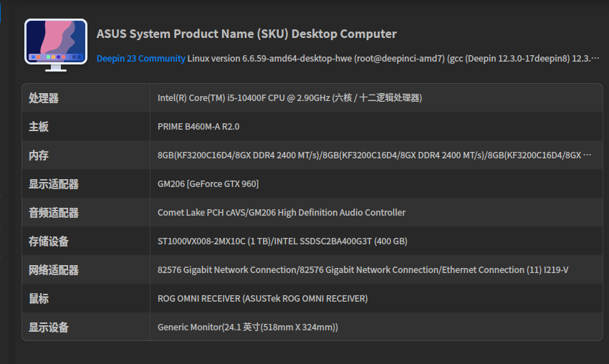This screenshot has height=364, width=609.
Task: Select the ASUS System Product Name title
Action: pyautogui.click(x=246, y=34)
